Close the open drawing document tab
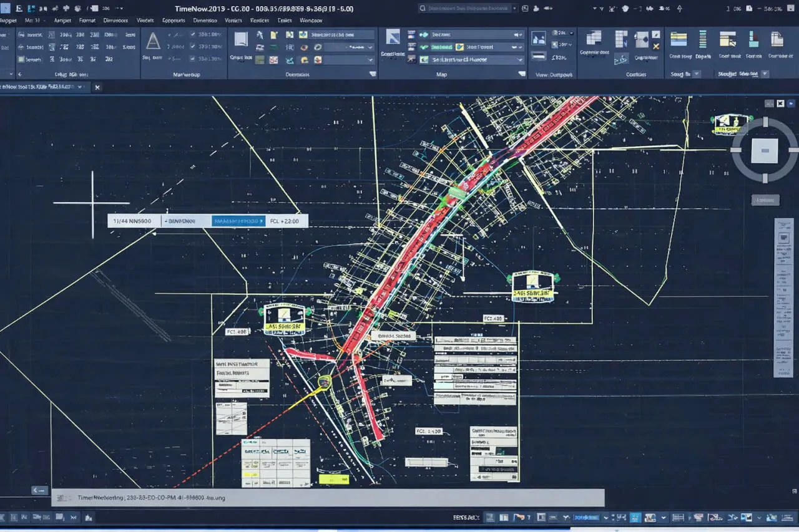The height and width of the screenshot is (532, 799). pos(97,87)
